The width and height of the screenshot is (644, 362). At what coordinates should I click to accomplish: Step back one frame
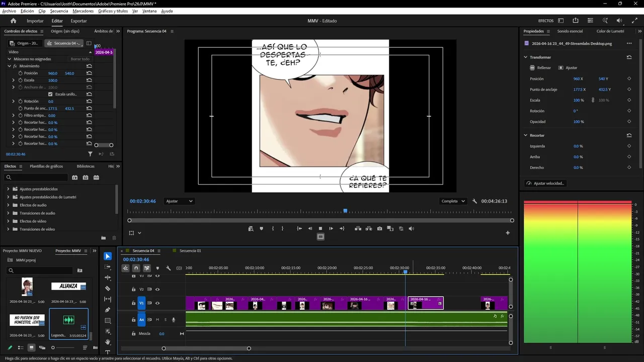coord(310,228)
